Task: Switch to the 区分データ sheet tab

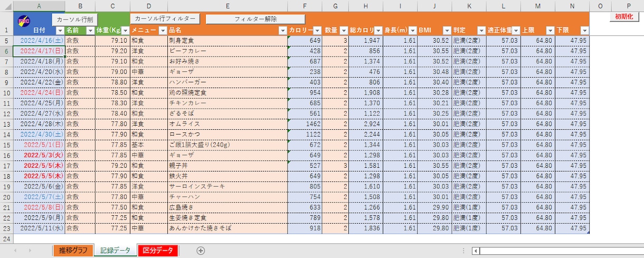Action: [x=158, y=251]
